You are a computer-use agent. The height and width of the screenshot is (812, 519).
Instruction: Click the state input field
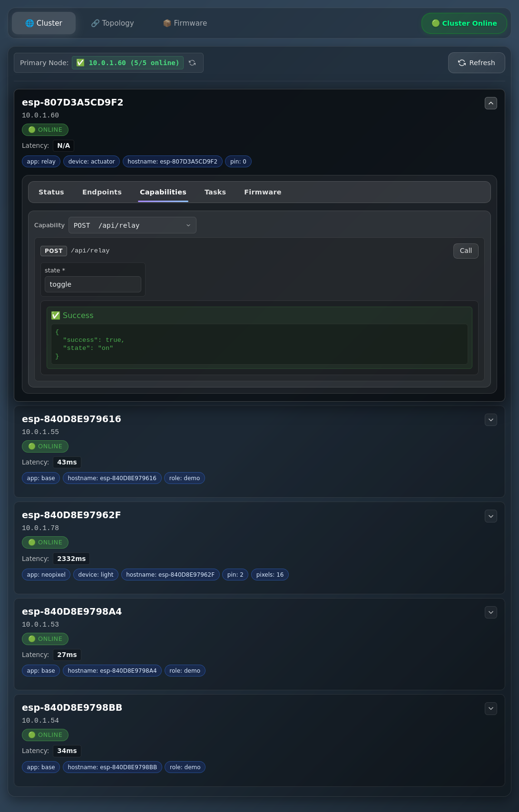pos(93,284)
